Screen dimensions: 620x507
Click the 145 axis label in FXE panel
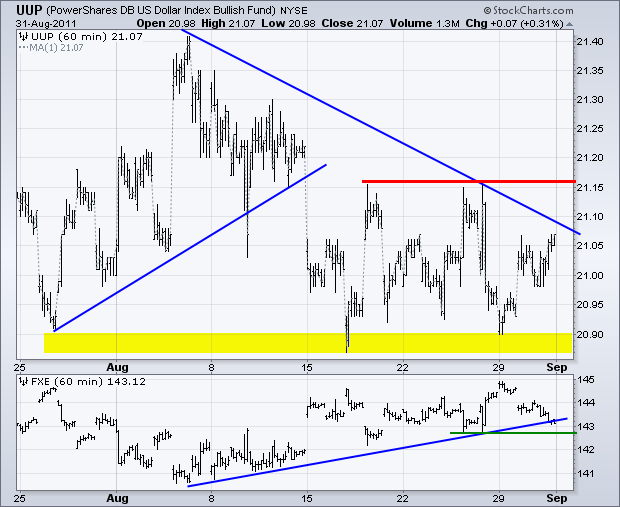(586, 380)
